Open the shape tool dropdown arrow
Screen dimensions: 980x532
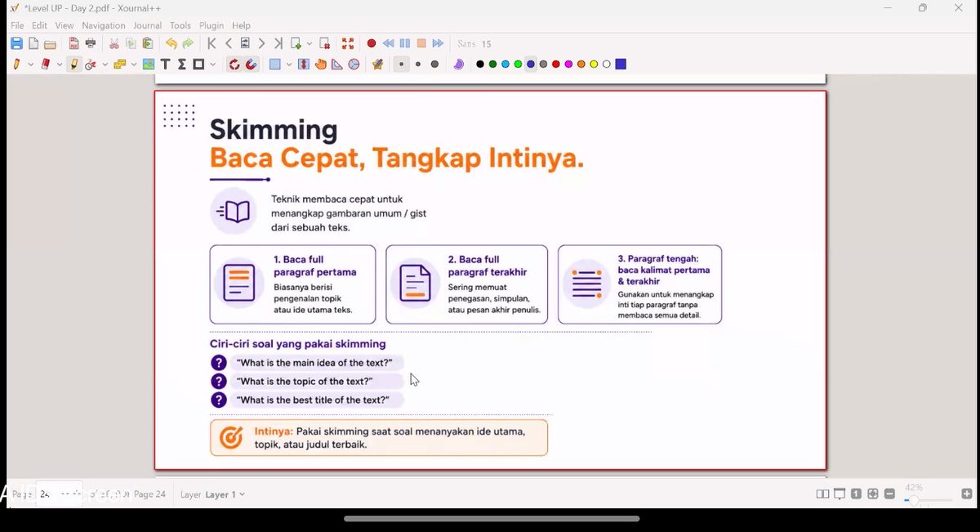212,64
